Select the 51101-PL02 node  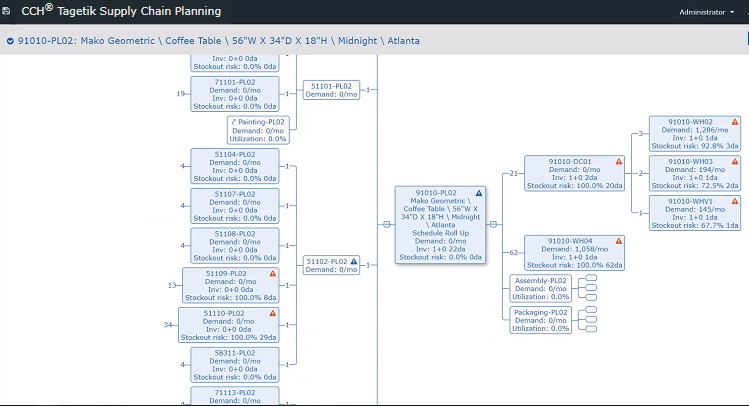pyautogui.click(x=332, y=90)
